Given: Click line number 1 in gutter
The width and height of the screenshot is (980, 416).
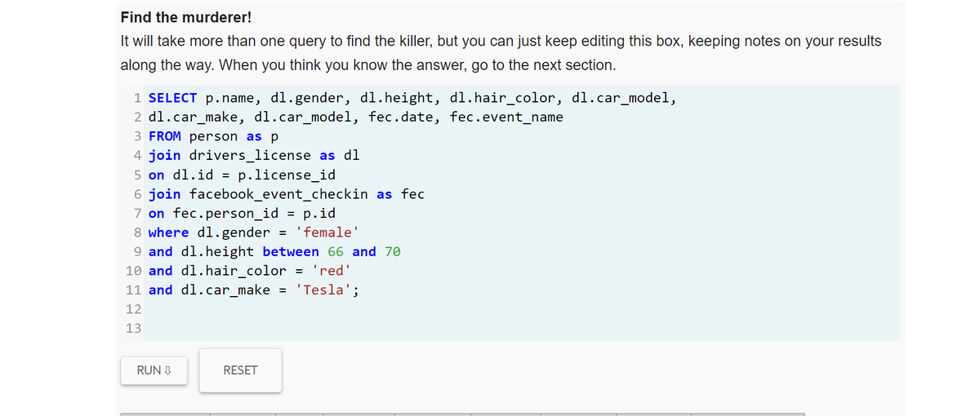Looking at the screenshot, I should pyautogui.click(x=136, y=98).
